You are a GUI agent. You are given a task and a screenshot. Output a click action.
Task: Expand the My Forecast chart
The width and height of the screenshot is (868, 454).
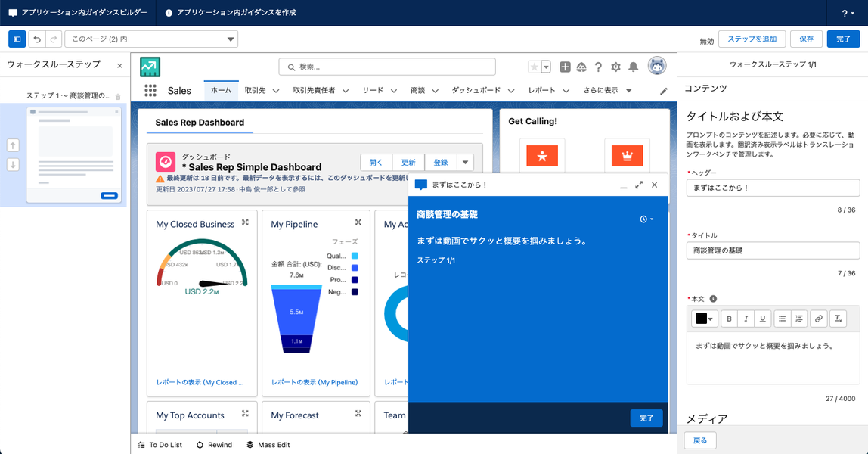point(358,414)
